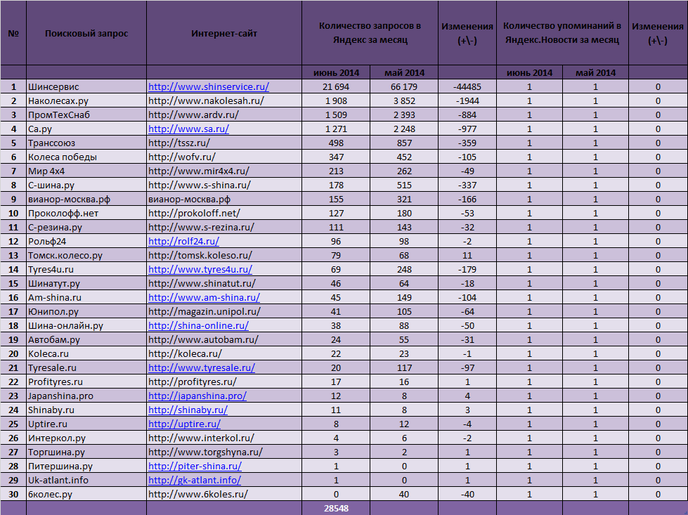Select the -179 change cell

point(467,269)
